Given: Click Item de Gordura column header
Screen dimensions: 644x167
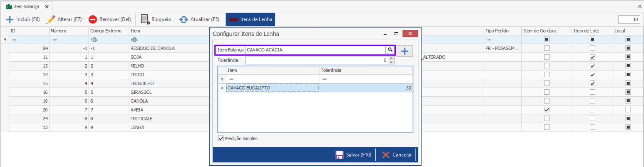Looking at the screenshot, I should 547,31.
